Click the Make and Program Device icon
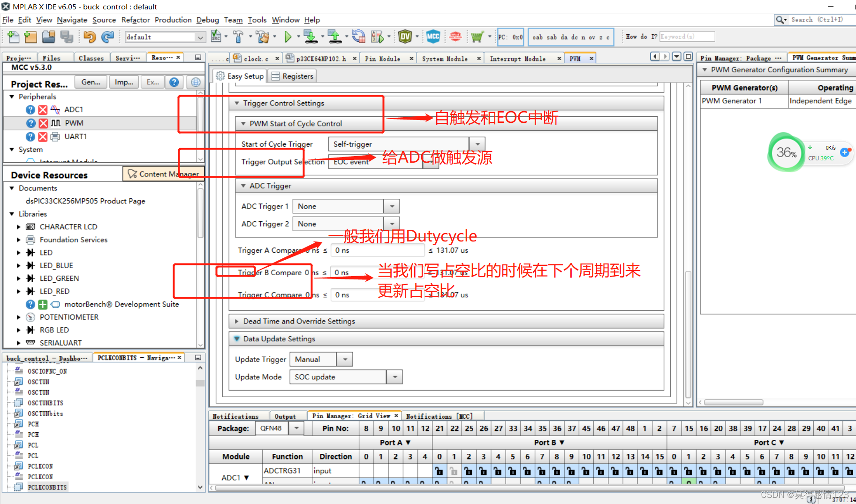The image size is (856, 504). [x=310, y=37]
